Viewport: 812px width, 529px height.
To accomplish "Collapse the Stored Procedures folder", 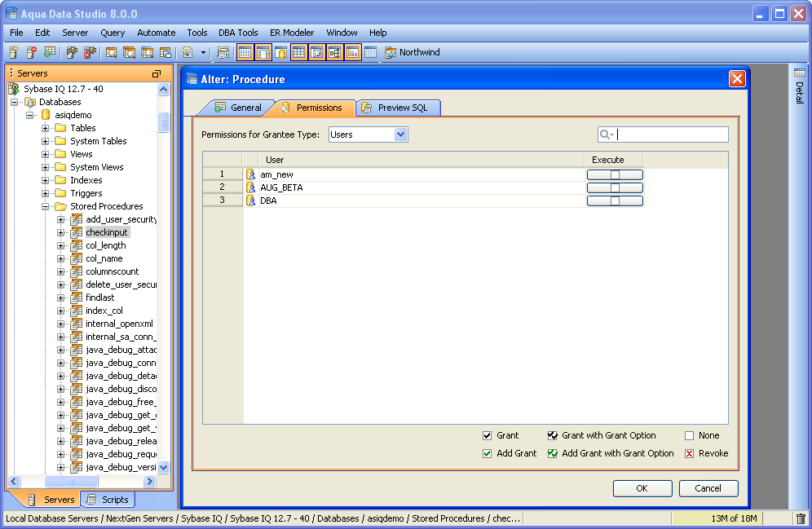I will pyautogui.click(x=46, y=206).
